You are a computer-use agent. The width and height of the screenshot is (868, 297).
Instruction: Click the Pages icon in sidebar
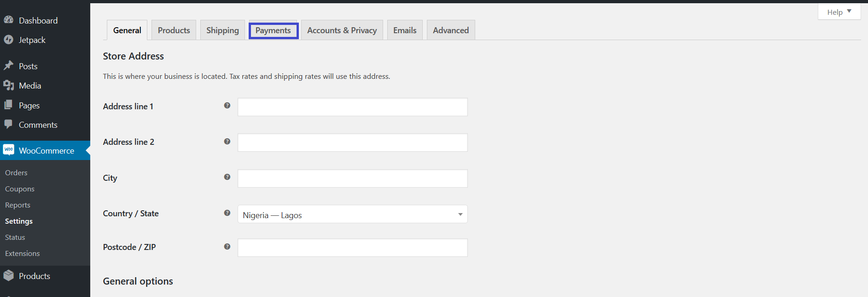[x=8, y=105]
